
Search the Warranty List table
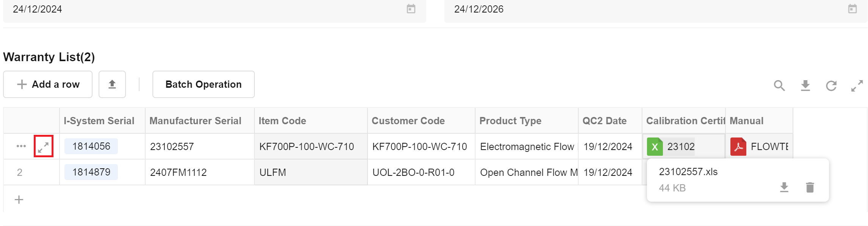tap(779, 86)
